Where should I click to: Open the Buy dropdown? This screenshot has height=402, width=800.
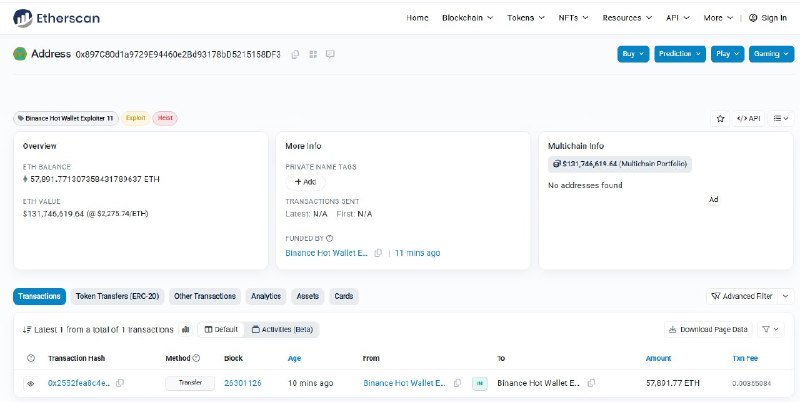(x=633, y=54)
